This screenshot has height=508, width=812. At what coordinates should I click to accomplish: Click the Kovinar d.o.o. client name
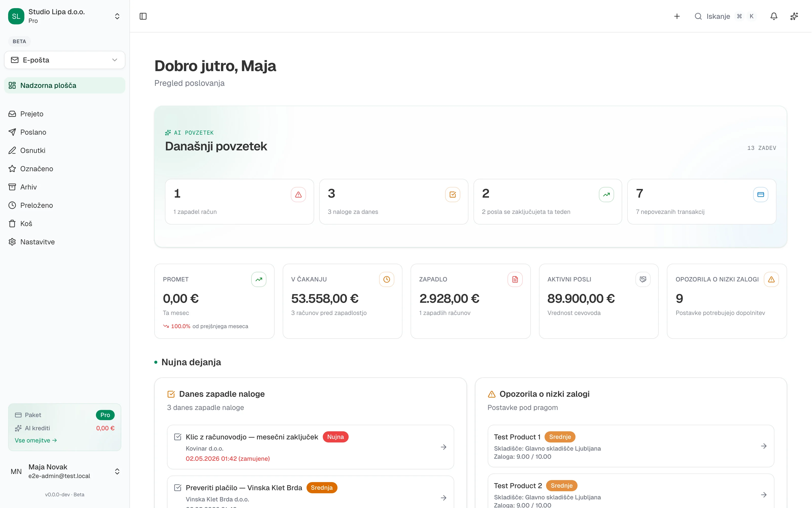(x=204, y=449)
